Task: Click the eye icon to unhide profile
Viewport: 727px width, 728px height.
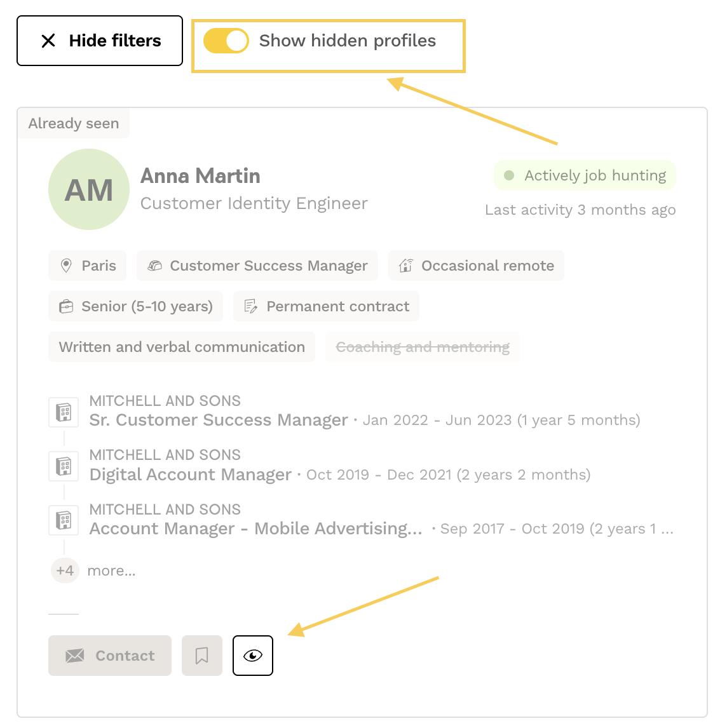Action: 253,656
